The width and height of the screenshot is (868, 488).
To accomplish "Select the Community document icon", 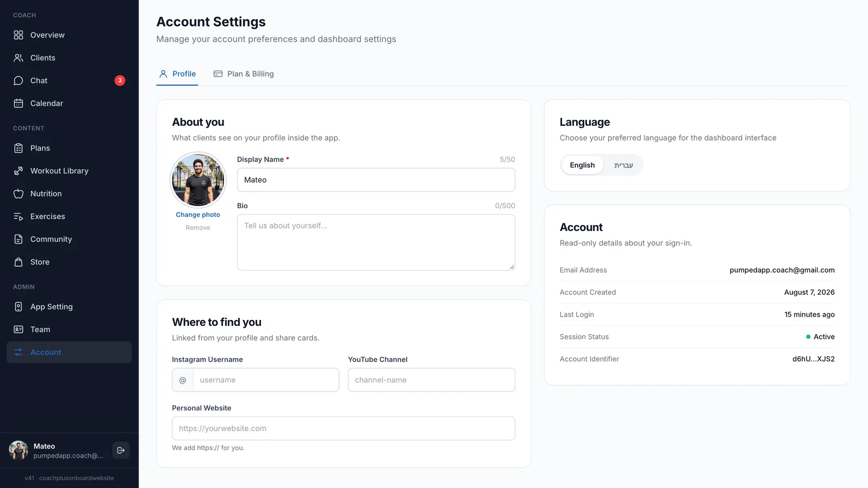I will click(x=18, y=239).
